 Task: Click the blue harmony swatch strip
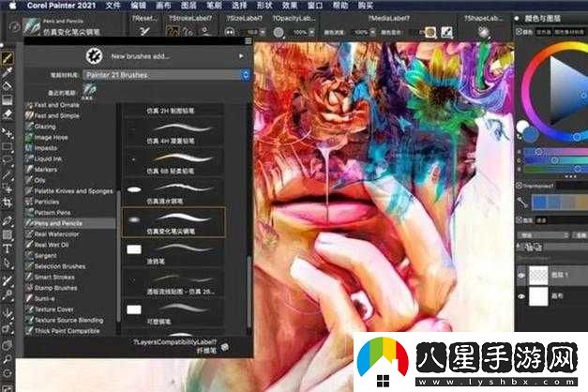(560, 203)
